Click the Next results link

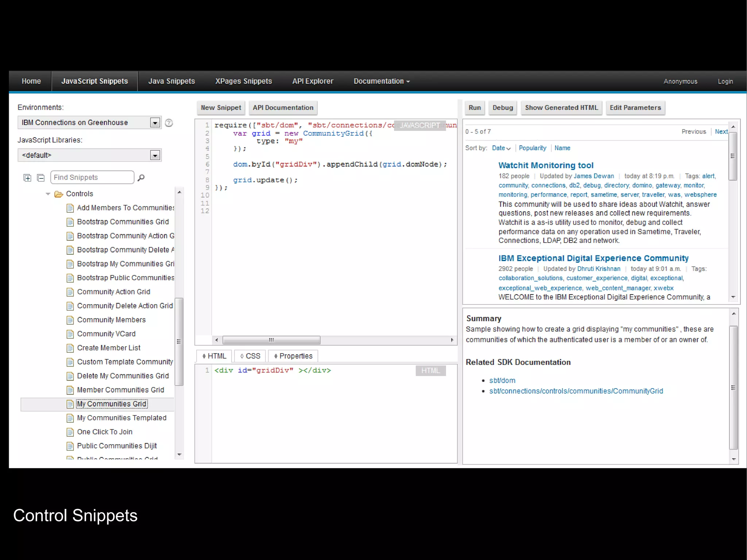pyautogui.click(x=721, y=132)
